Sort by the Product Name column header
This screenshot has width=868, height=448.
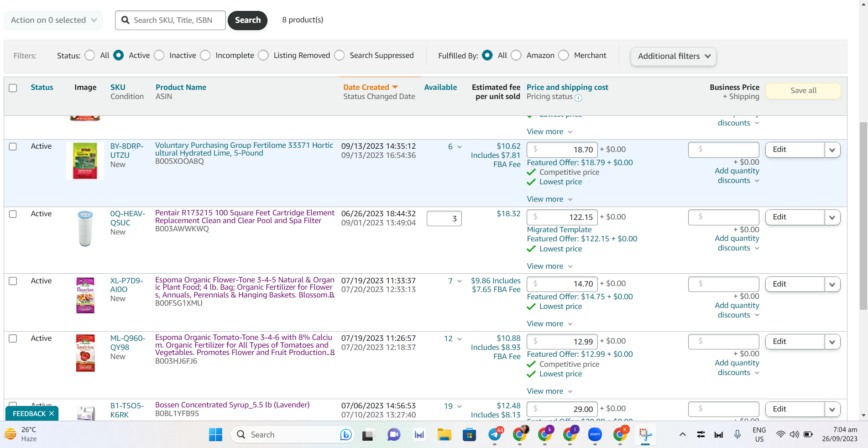181,87
